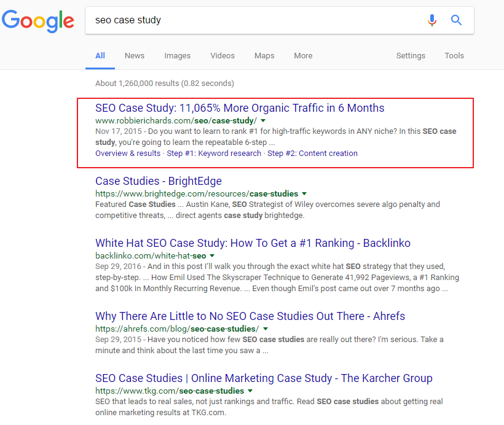The height and width of the screenshot is (425, 504).
Task: Switch to the Maps tab
Action: [x=264, y=55]
